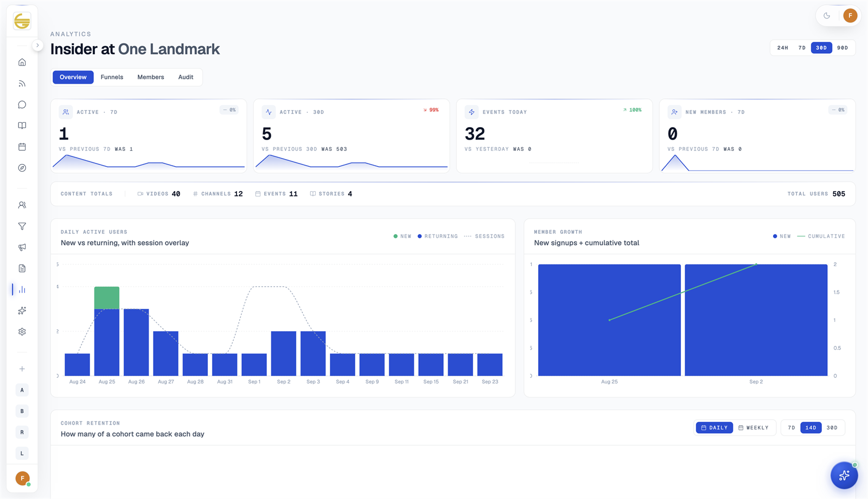Open workspace A in sidebar
868x499 pixels.
coord(22,390)
